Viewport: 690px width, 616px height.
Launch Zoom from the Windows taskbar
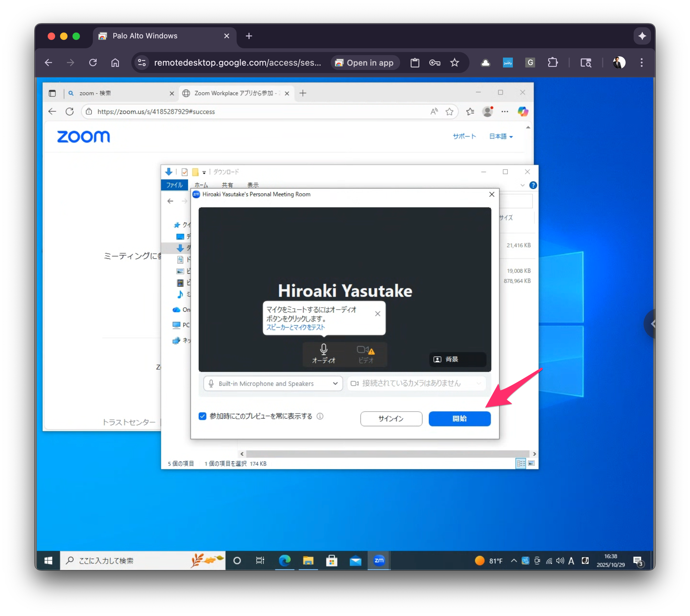[379, 561]
